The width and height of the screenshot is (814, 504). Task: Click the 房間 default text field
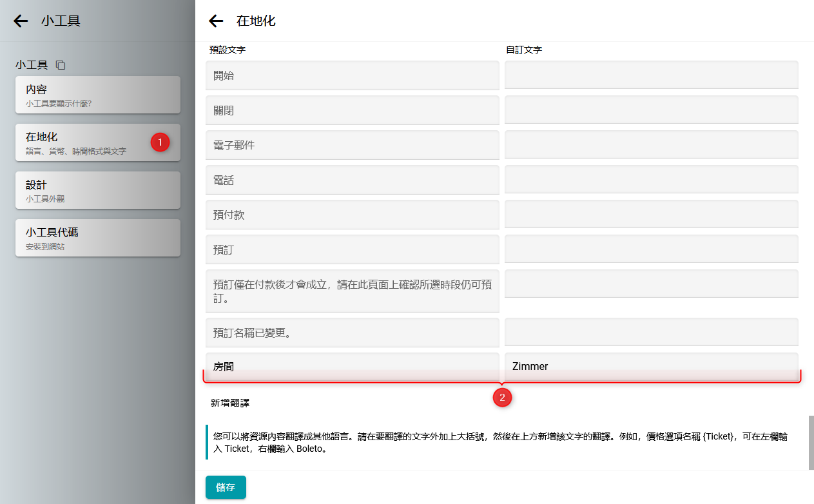coord(352,367)
